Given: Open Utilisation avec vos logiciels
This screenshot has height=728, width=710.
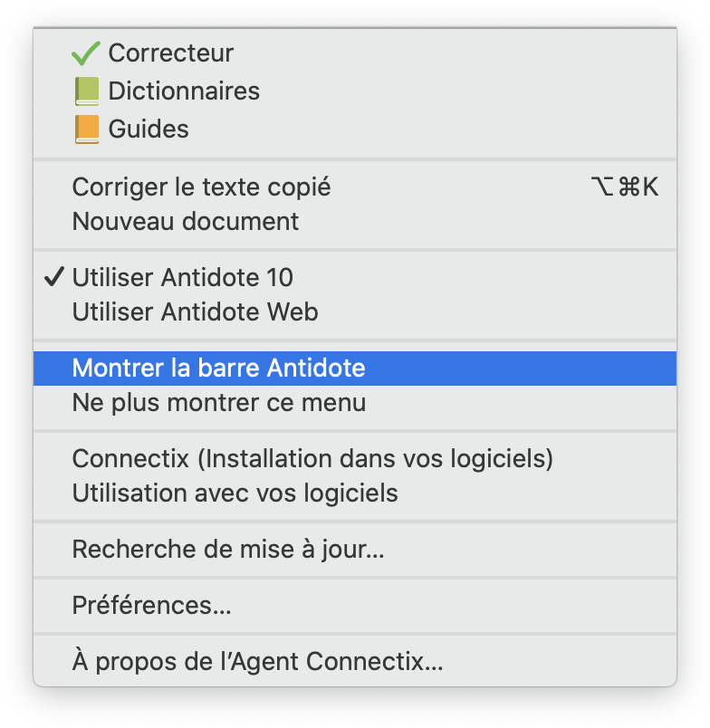Looking at the screenshot, I should 235,493.
